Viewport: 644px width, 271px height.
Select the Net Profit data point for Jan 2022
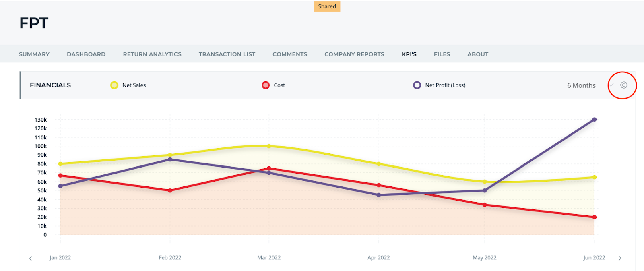click(x=60, y=186)
